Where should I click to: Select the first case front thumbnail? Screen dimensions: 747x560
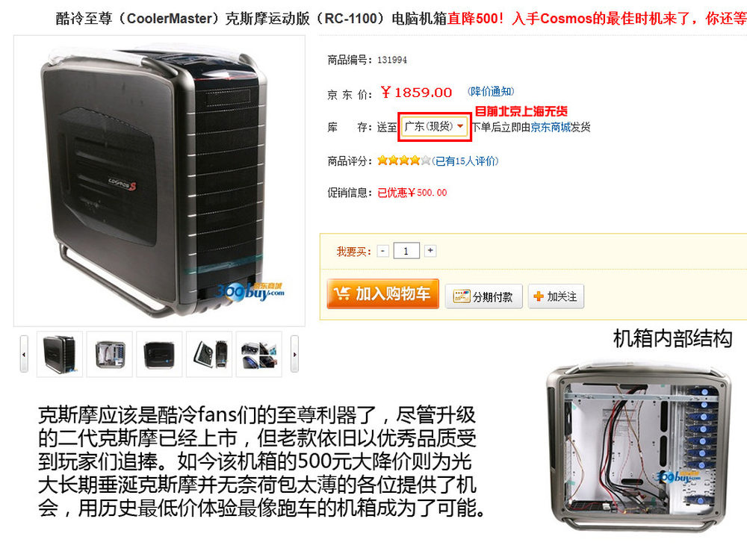pos(60,354)
